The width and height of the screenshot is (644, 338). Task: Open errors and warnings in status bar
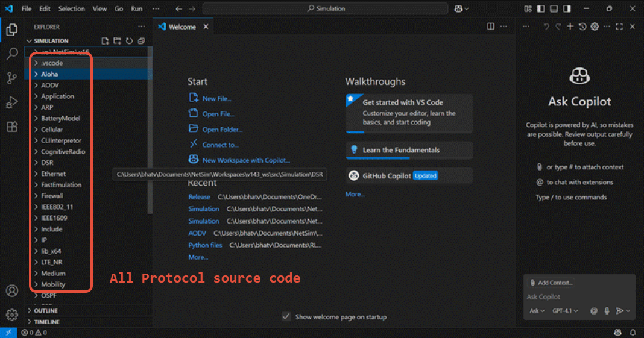coord(34,332)
